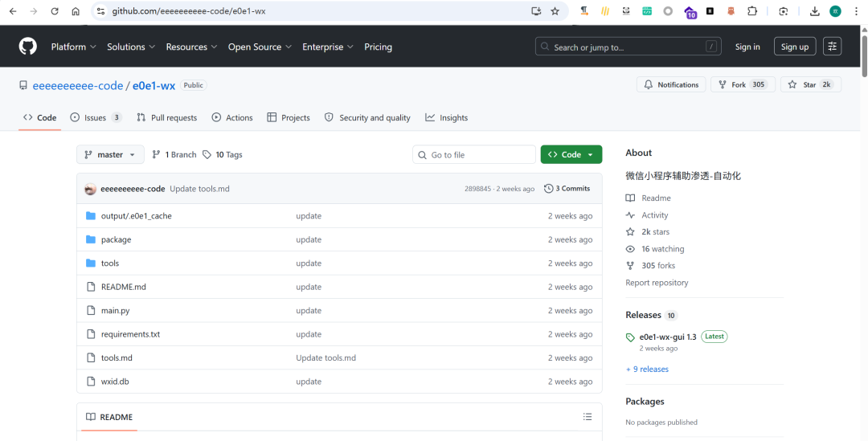This screenshot has height=441, width=868.
Task: Expand the master branch dropdown
Action: [110, 155]
